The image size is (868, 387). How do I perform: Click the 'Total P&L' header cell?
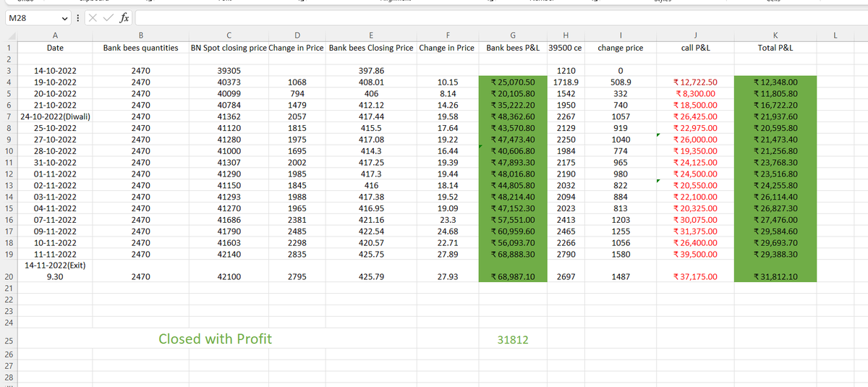click(775, 48)
